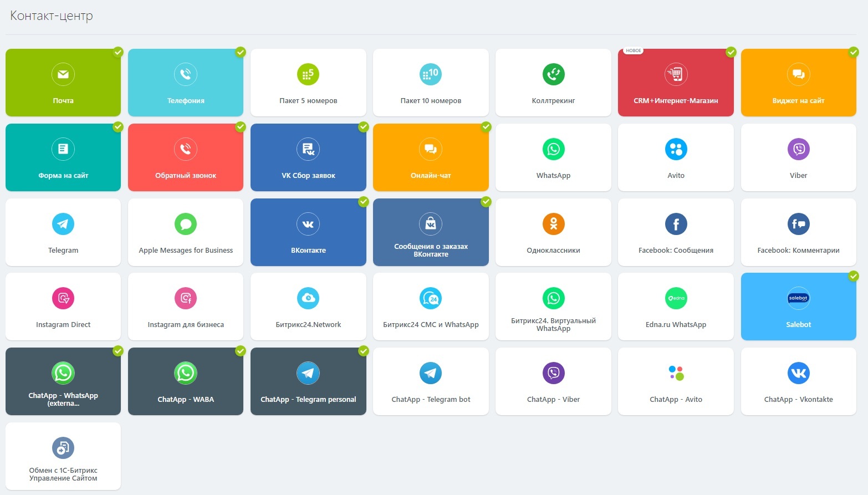Select the Пакет 10 номеров tile
Screen dimensions: 868x495
431,83
